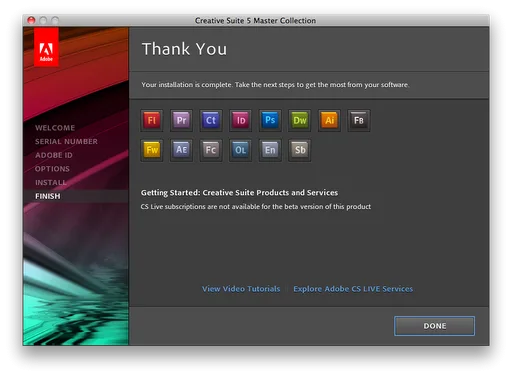Launch Photoshop Ps icon
The height and width of the screenshot is (377, 512).
pyautogui.click(x=270, y=120)
